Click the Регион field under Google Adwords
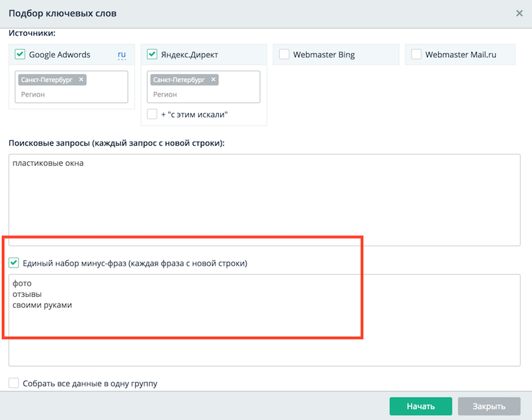 coord(66,95)
